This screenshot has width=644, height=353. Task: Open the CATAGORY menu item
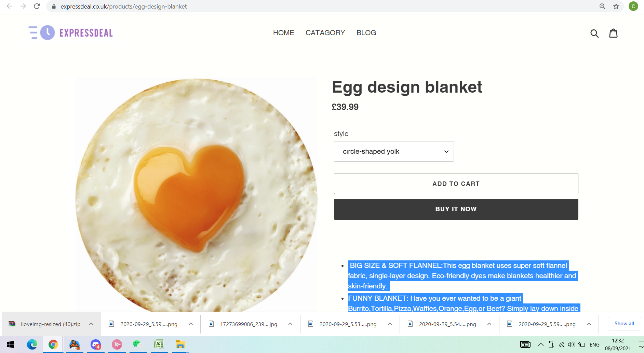325,33
